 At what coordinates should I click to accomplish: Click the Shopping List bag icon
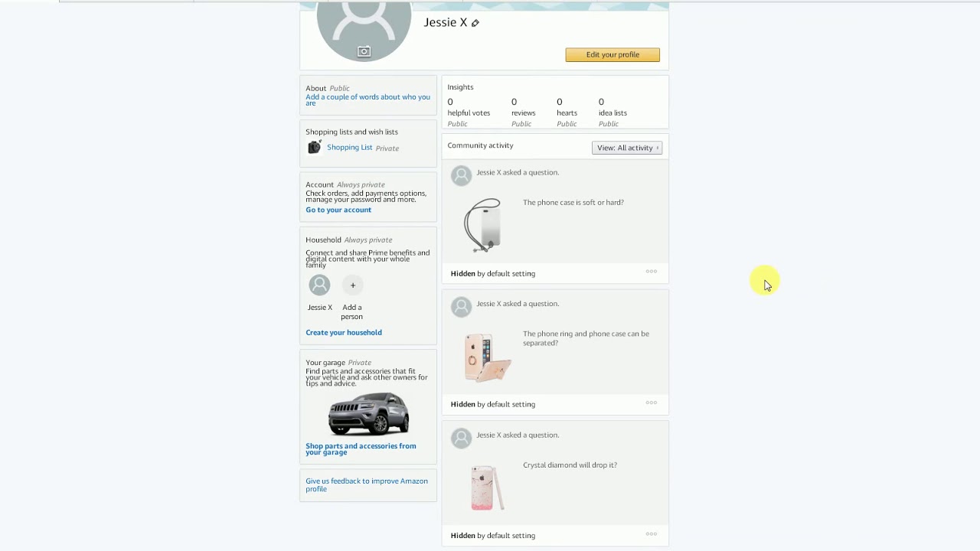pos(314,147)
